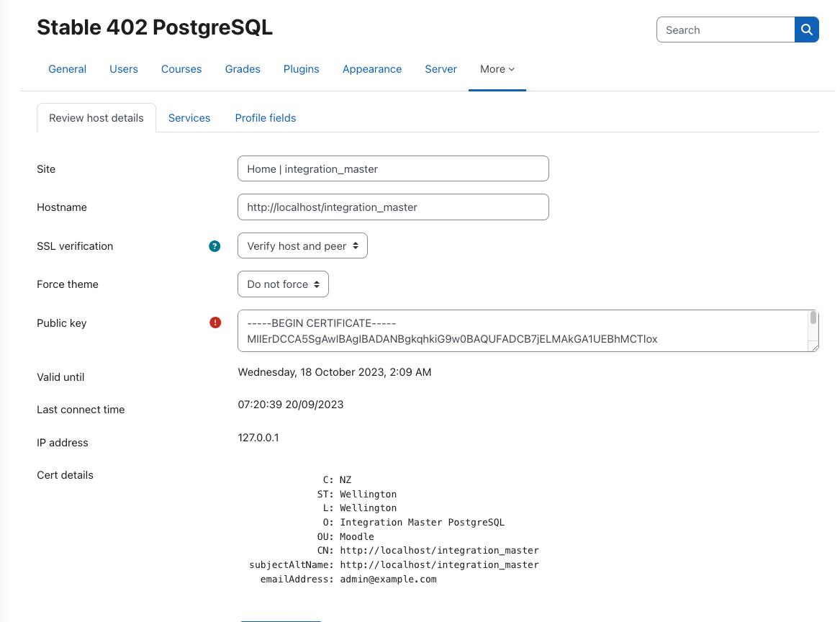Click the subjectAltName cert line
The height and width of the screenshot is (622, 840).
tap(394, 564)
